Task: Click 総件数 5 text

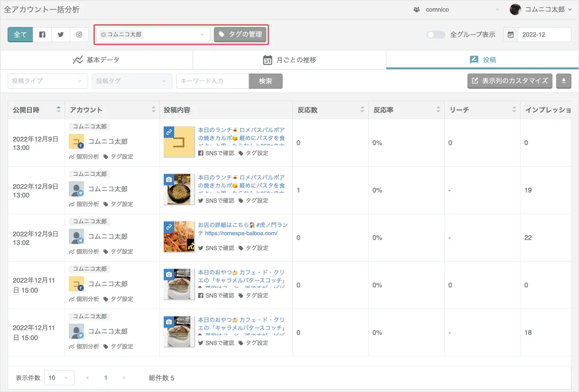Action: click(x=161, y=378)
